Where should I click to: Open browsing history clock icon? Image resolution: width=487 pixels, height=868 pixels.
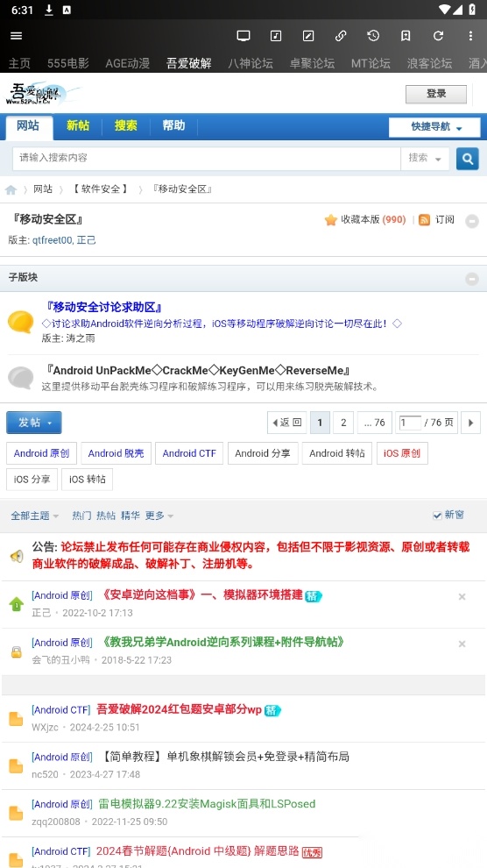(x=373, y=35)
